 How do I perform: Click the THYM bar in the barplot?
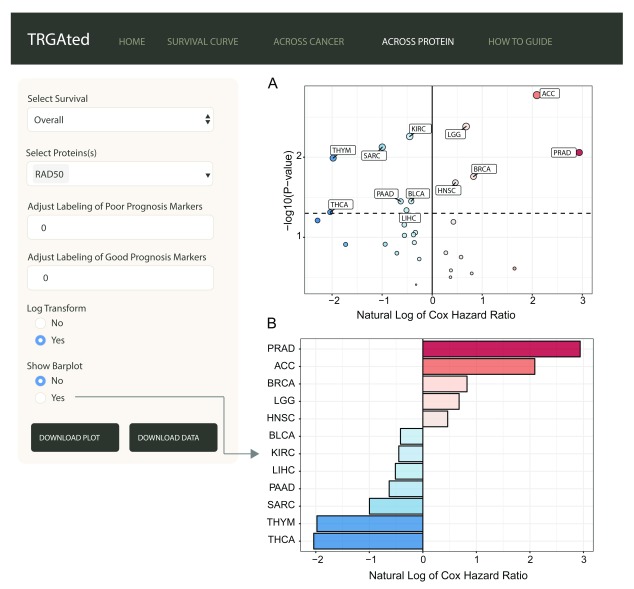(370, 524)
